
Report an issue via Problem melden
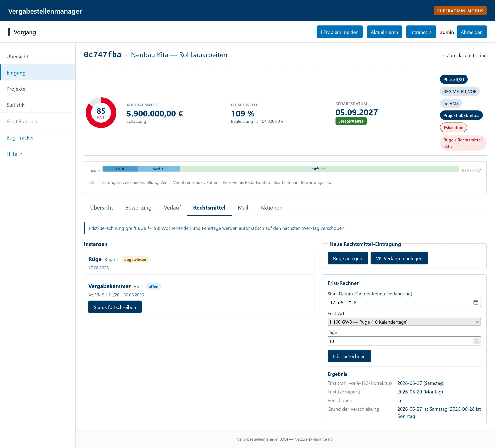tap(339, 32)
